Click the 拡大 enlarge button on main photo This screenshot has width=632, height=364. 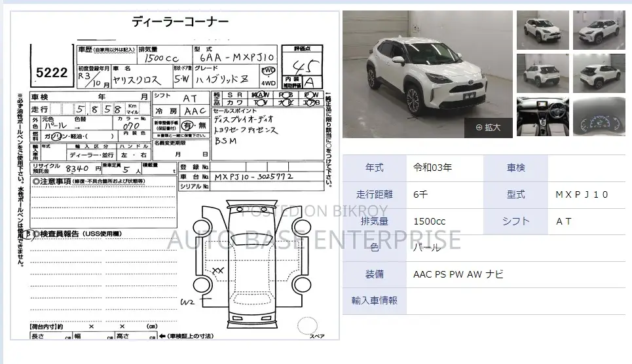click(488, 128)
